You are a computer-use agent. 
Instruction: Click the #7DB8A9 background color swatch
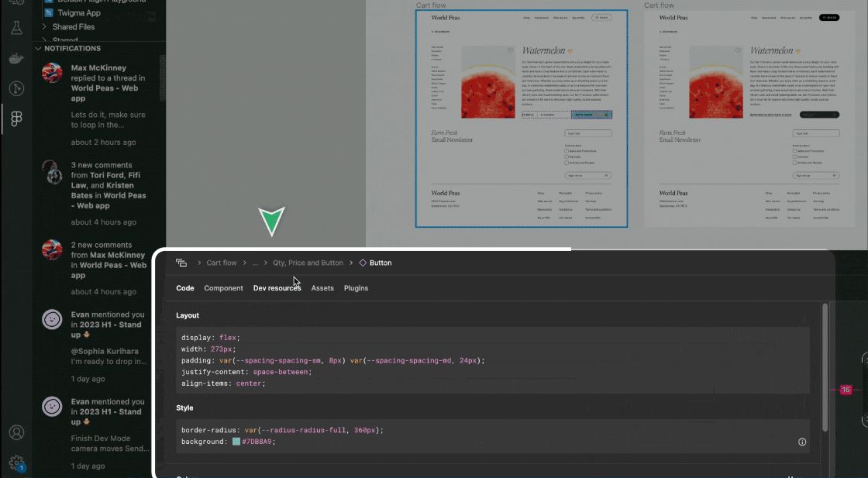coord(236,442)
